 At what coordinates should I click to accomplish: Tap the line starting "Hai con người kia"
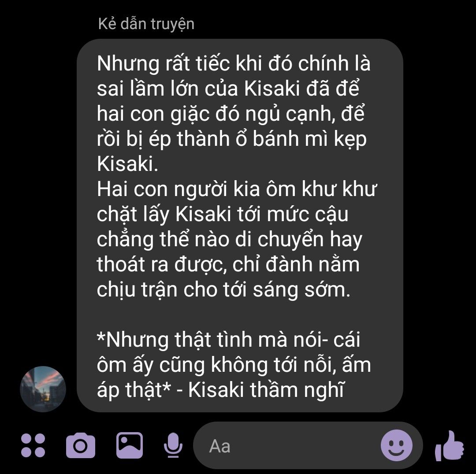(237, 189)
